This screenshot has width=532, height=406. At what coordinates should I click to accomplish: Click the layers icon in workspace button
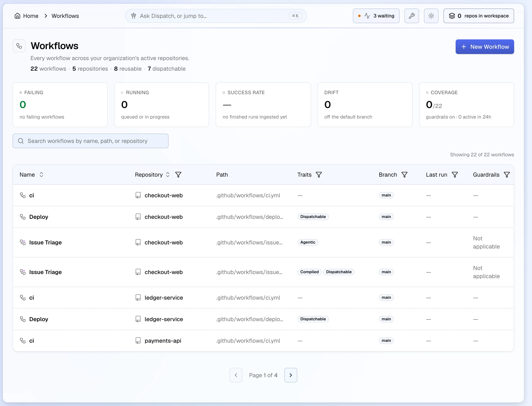point(452,16)
